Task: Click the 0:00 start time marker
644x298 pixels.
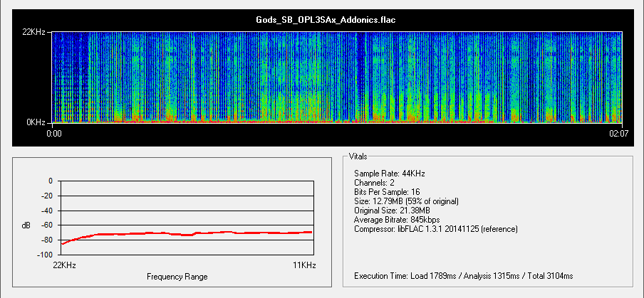Action: [55, 132]
